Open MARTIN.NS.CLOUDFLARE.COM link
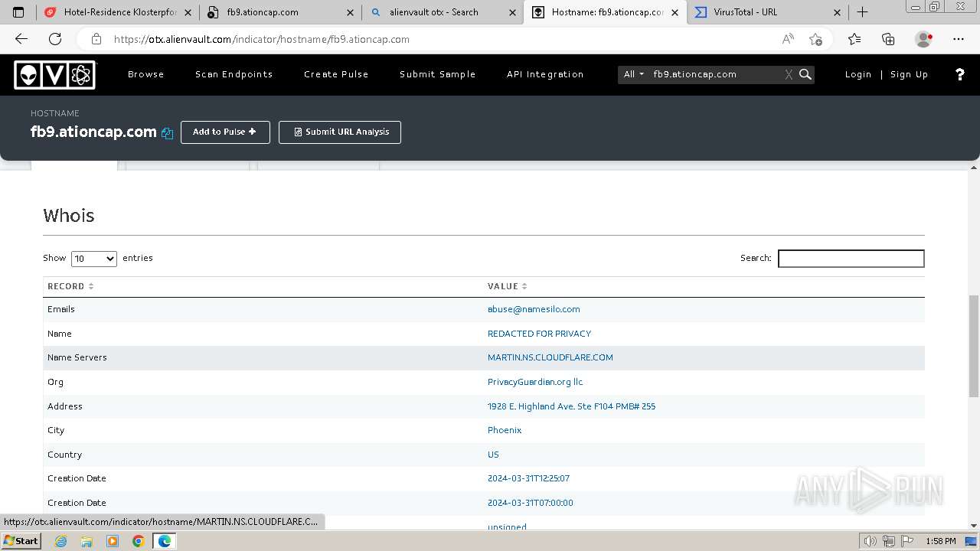Image resolution: width=980 pixels, height=551 pixels. 550,357
